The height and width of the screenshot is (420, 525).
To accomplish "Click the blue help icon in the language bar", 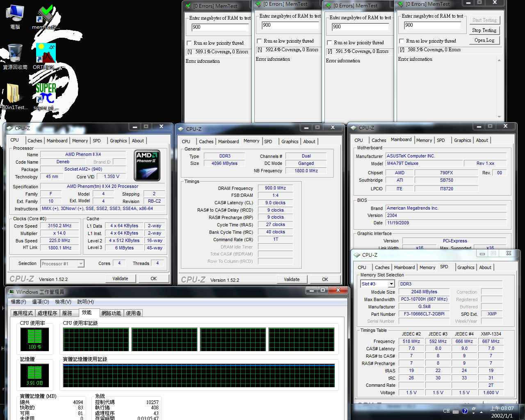I will point(465,411).
